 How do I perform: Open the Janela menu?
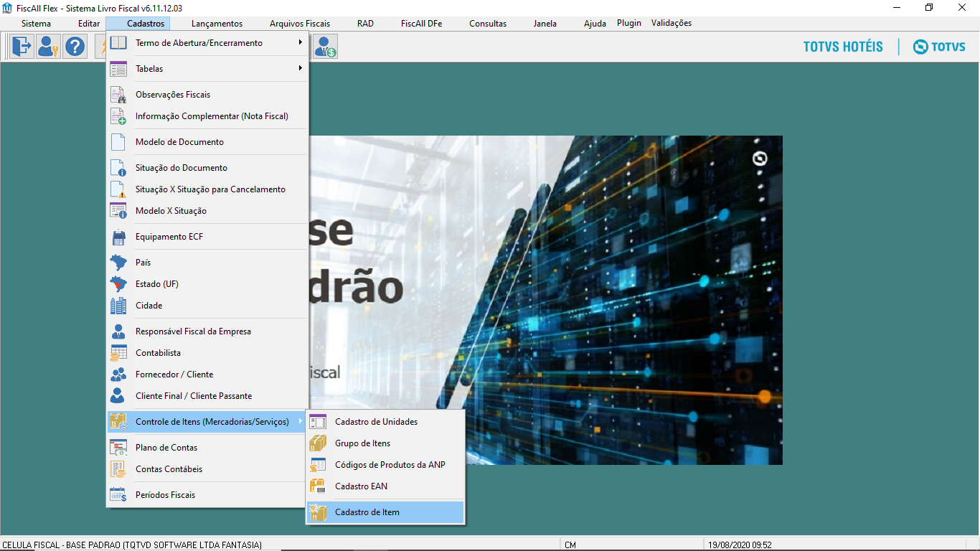point(545,24)
